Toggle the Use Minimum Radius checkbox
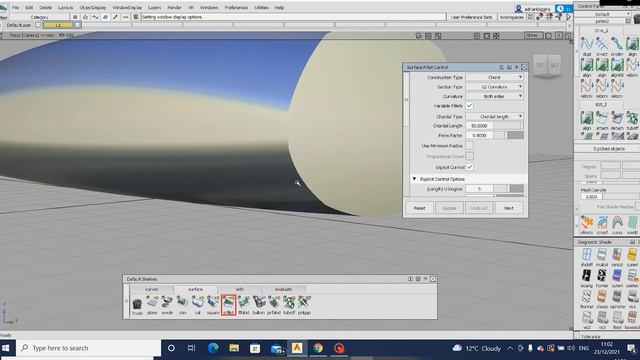The height and width of the screenshot is (360, 640). click(x=469, y=146)
